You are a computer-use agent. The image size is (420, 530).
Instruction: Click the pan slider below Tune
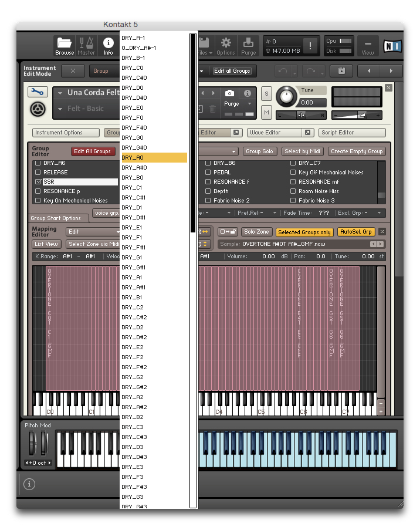click(301, 115)
